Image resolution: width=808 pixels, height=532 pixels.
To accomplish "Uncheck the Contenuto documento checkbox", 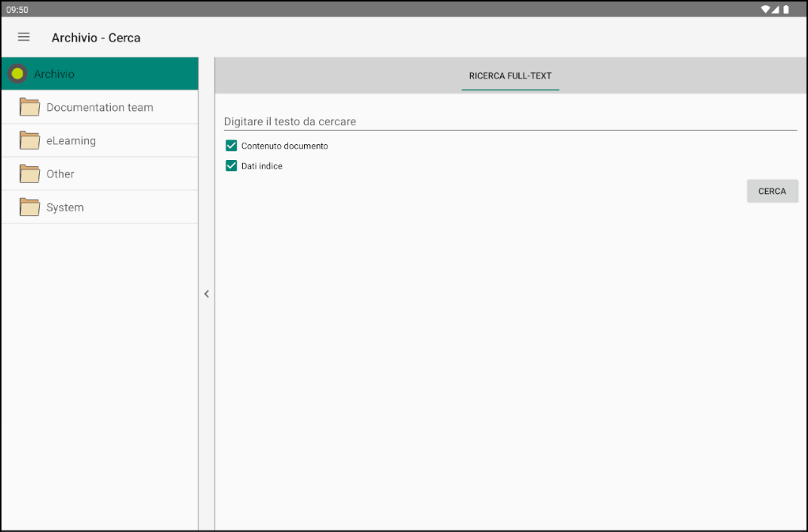I will pyautogui.click(x=232, y=146).
